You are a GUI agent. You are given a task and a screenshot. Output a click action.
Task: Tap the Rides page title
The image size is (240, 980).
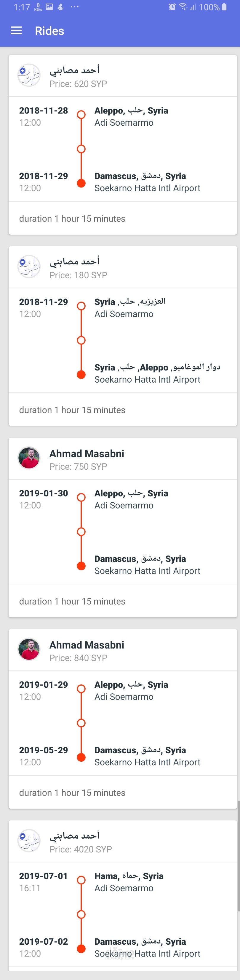pyautogui.click(x=49, y=31)
